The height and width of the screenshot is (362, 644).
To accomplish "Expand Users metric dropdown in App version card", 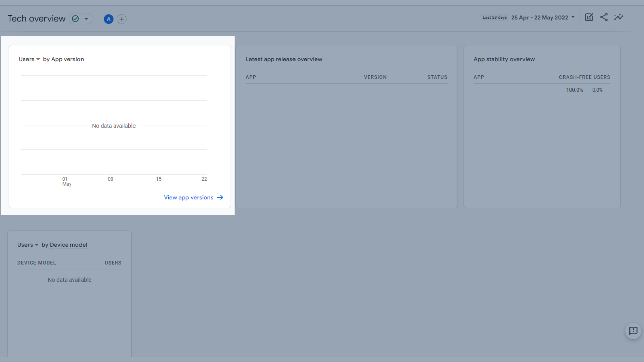I will [29, 59].
